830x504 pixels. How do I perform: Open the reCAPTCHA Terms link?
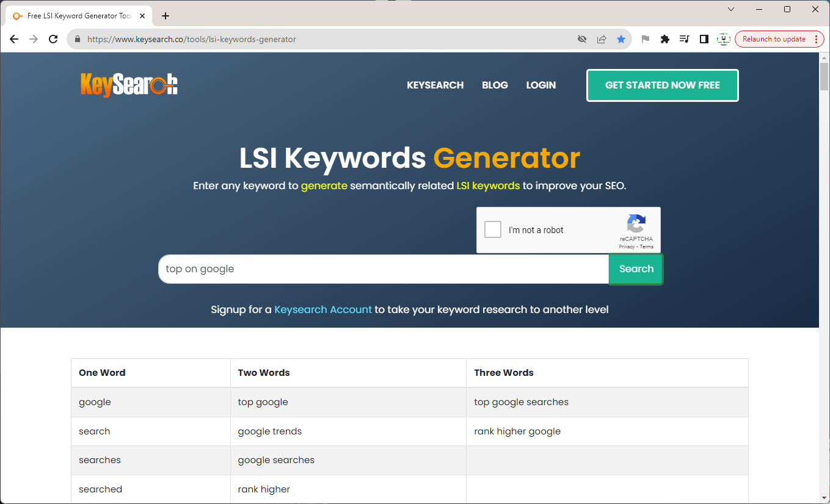(x=647, y=247)
